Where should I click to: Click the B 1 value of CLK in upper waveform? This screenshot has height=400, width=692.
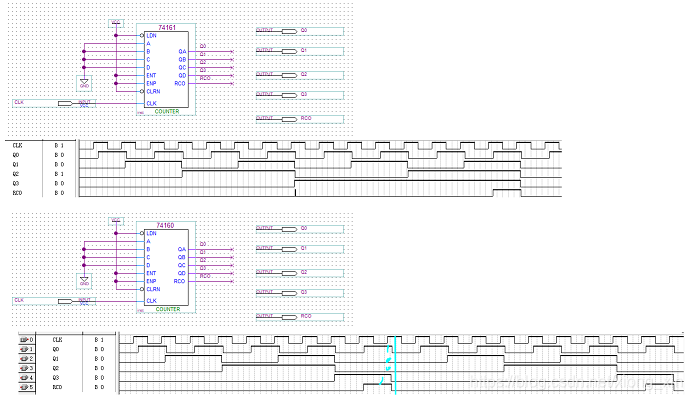coord(59,145)
